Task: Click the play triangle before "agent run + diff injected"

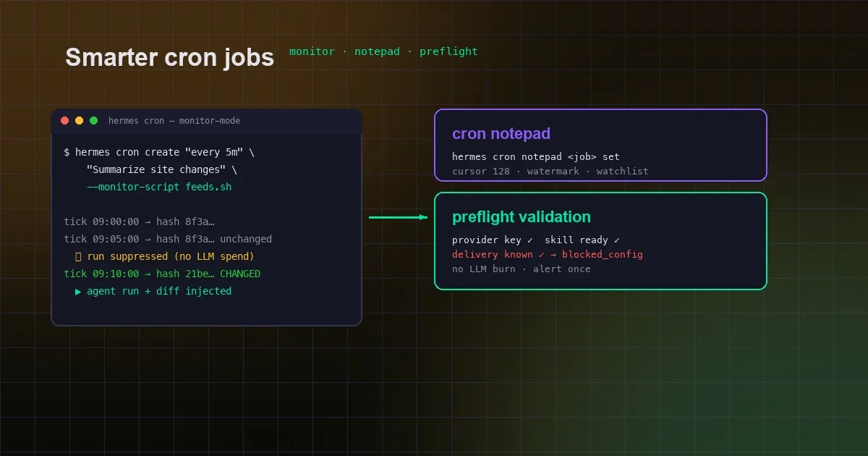Action: (x=78, y=291)
